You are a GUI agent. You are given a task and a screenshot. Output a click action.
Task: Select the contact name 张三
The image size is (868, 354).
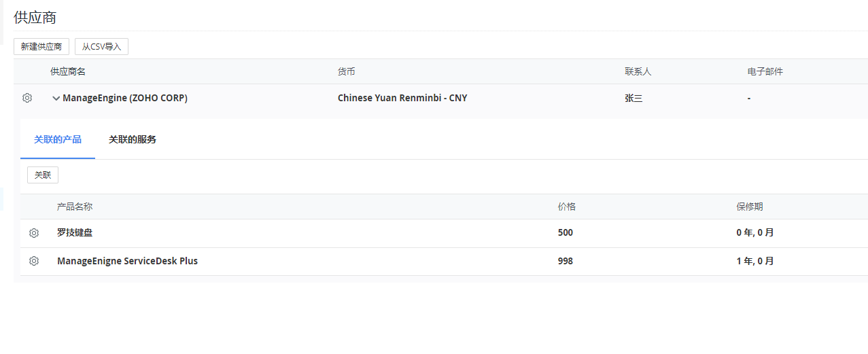point(633,98)
